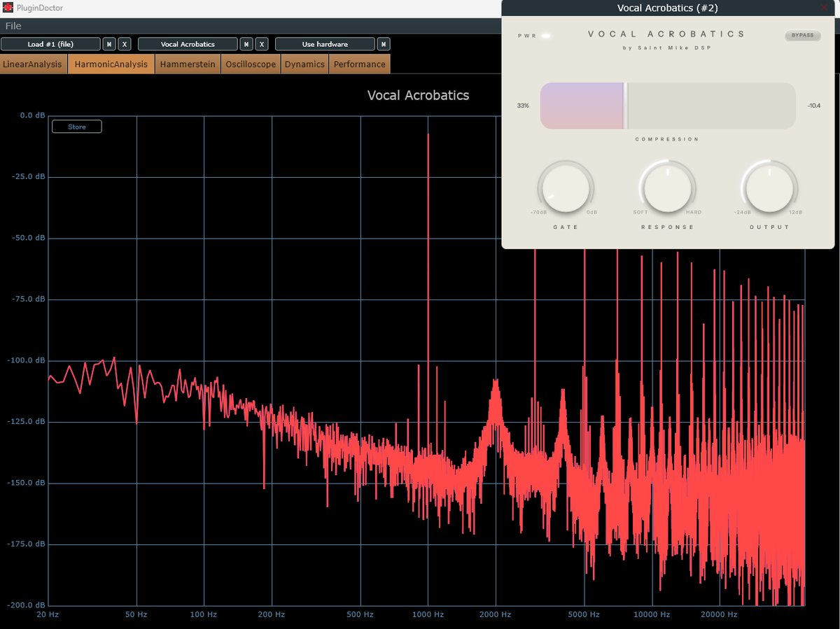Click the -10.4 gain reduction readout
This screenshot has width=840, height=629.
813,106
